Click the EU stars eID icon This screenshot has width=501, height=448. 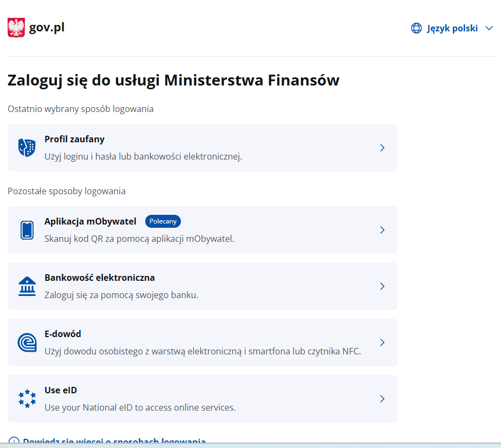27,399
